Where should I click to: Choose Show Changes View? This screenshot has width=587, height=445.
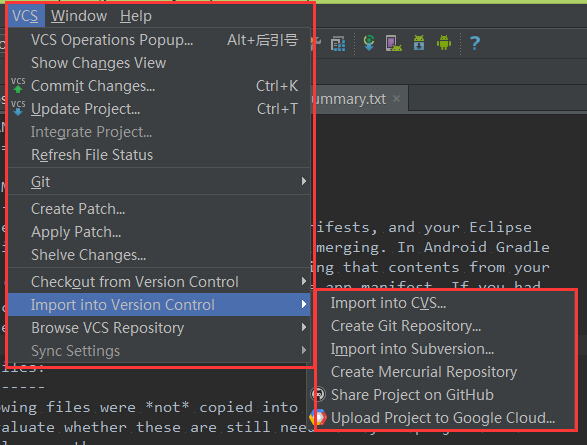(x=98, y=63)
